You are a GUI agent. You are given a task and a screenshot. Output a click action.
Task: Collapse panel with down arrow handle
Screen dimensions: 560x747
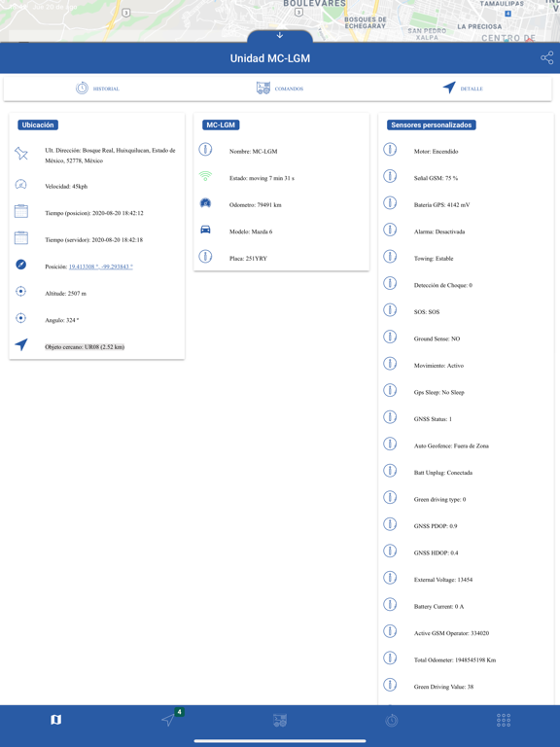280,36
